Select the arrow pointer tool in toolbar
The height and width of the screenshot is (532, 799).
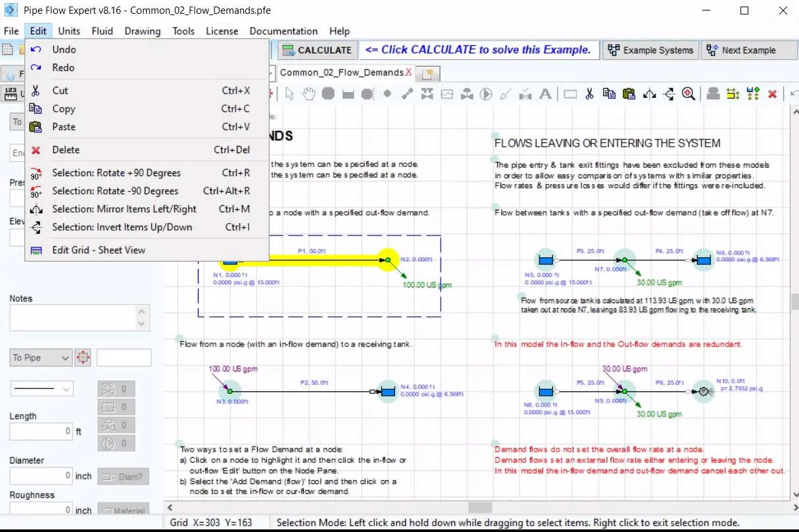[x=290, y=94]
